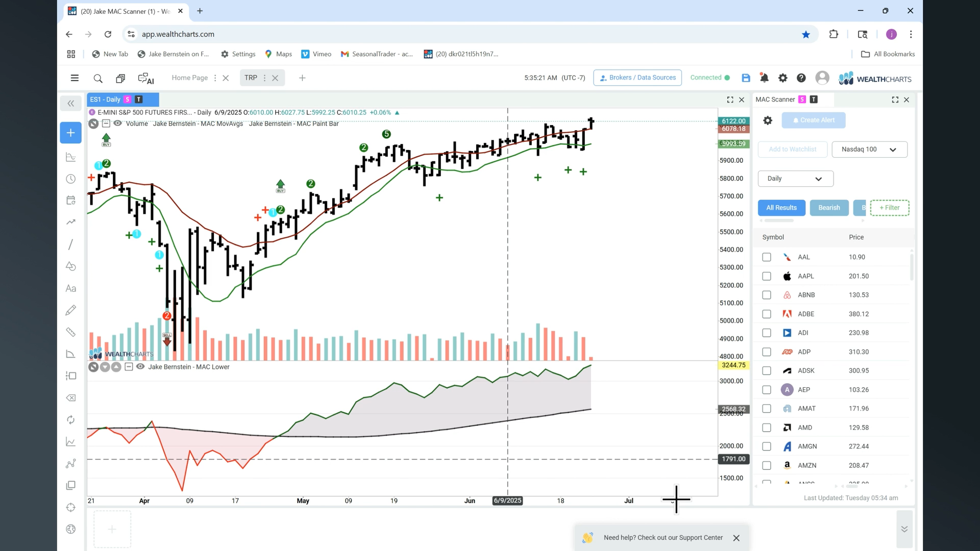Maximize the MAC Scanner panel
980x551 pixels.
click(895, 100)
